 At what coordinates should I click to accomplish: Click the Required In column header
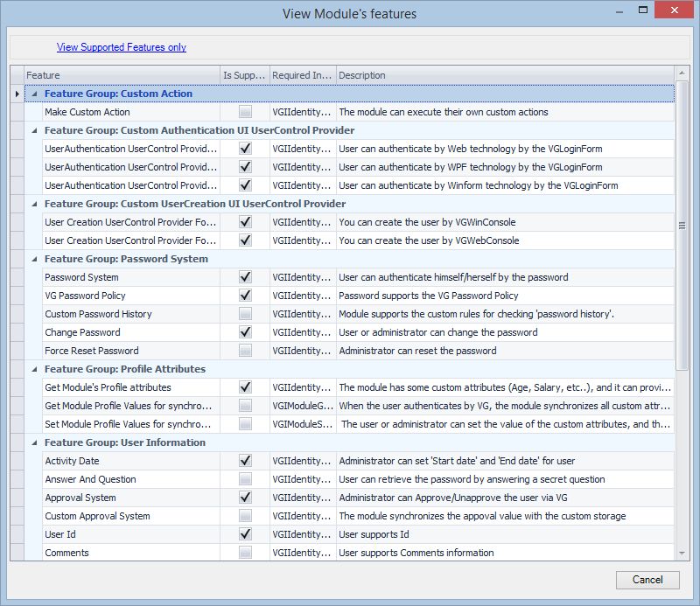300,75
